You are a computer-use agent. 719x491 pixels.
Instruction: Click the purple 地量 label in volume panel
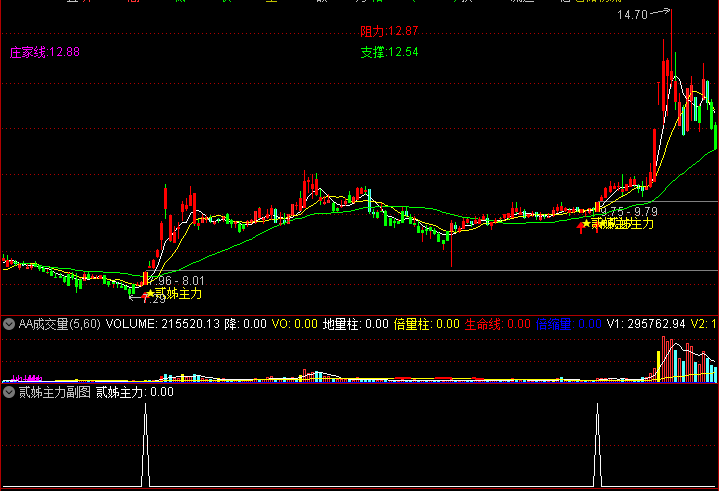[x=27, y=379]
